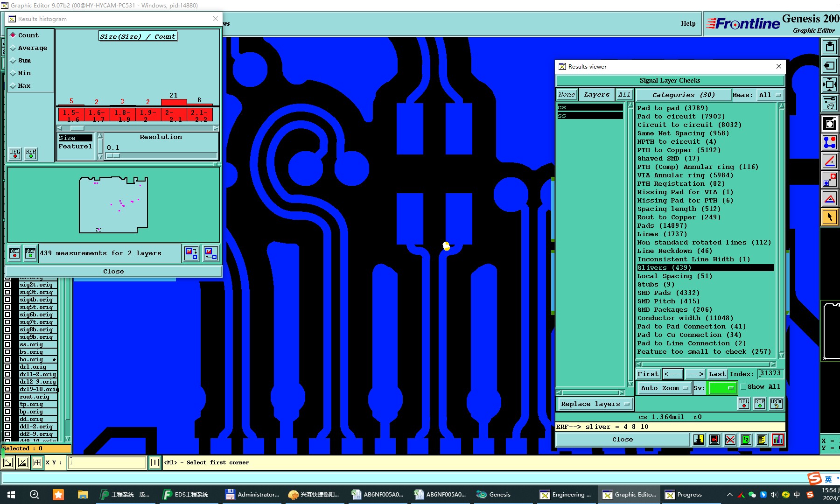Click the red line angle tool icon
Screen dimensions: 840x504
pyautogui.click(x=830, y=161)
